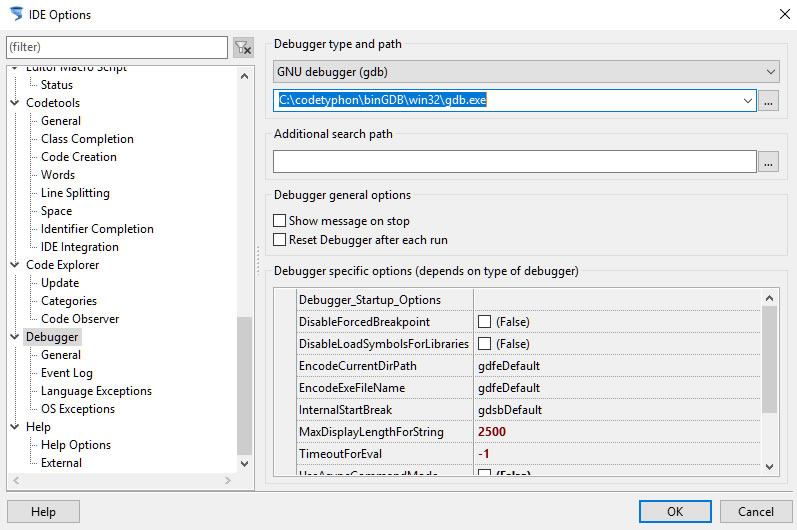Select the DisableForcedBreakpoint property name
The image size is (797, 530).
[364, 322]
